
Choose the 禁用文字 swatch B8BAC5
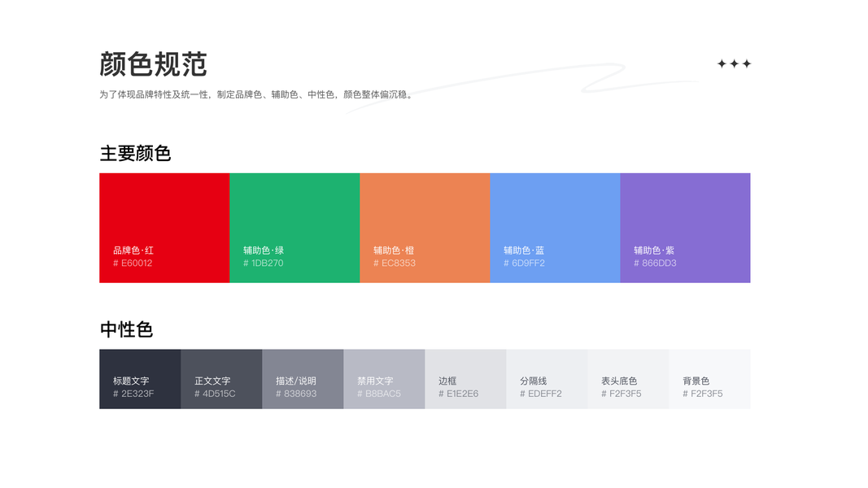pos(384,379)
